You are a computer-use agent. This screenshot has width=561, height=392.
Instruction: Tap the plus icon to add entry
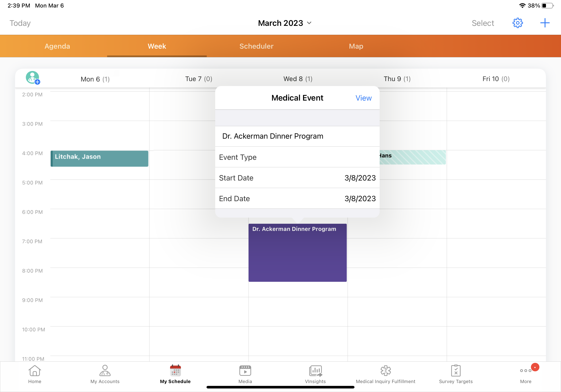[x=545, y=23]
